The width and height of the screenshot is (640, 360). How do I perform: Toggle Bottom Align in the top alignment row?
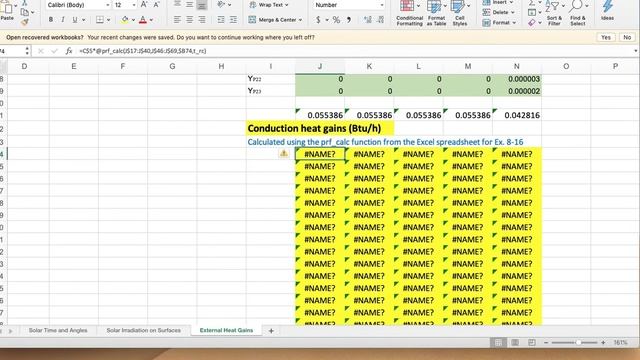(202, 5)
